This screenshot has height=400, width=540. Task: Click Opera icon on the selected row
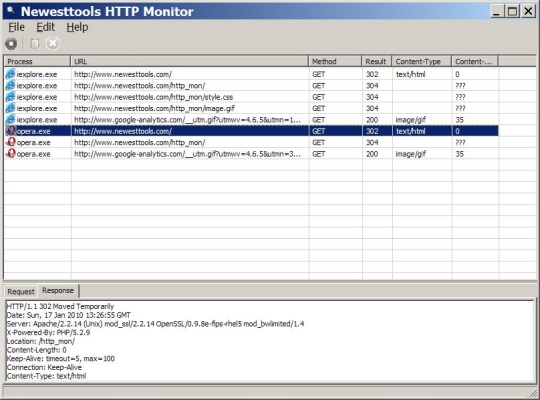11,131
